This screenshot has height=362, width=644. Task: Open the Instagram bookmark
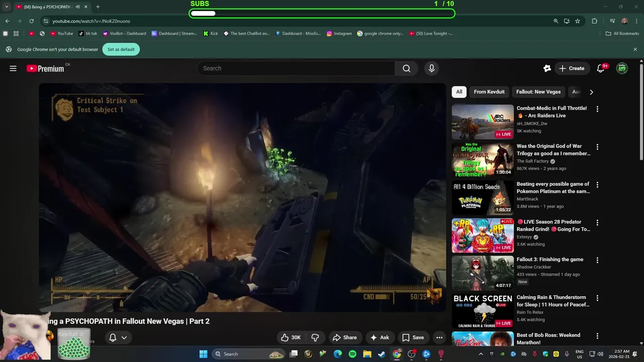click(339, 34)
